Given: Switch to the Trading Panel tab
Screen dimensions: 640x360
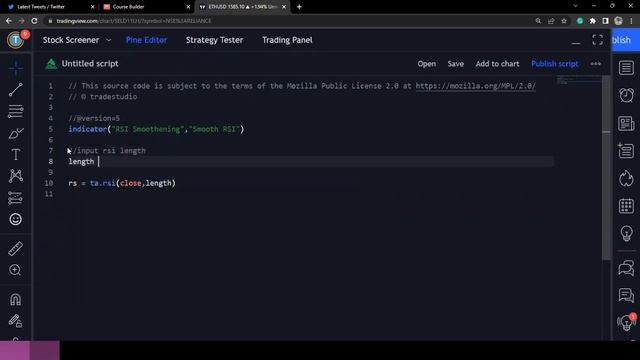Looking at the screenshot, I should click(287, 40).
